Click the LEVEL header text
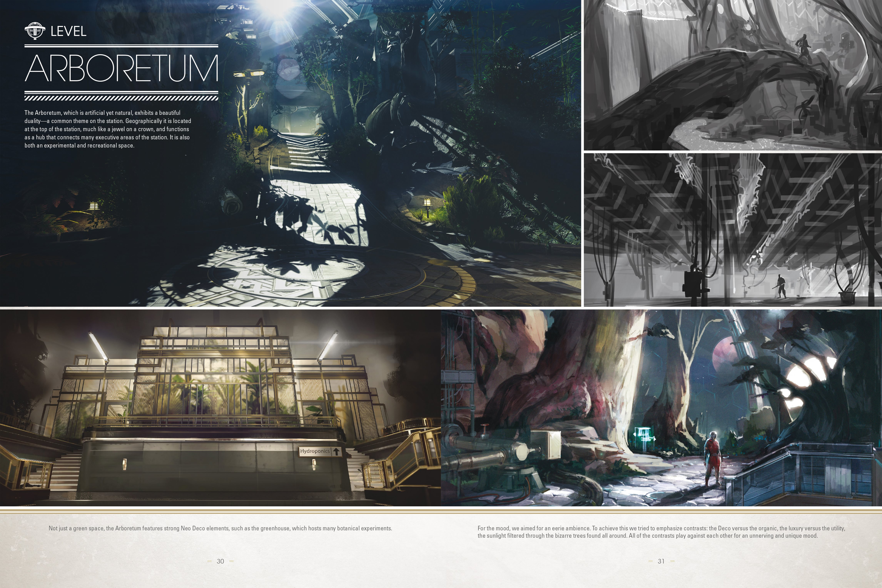Viewport: 882px width, 588px height. 68,31
